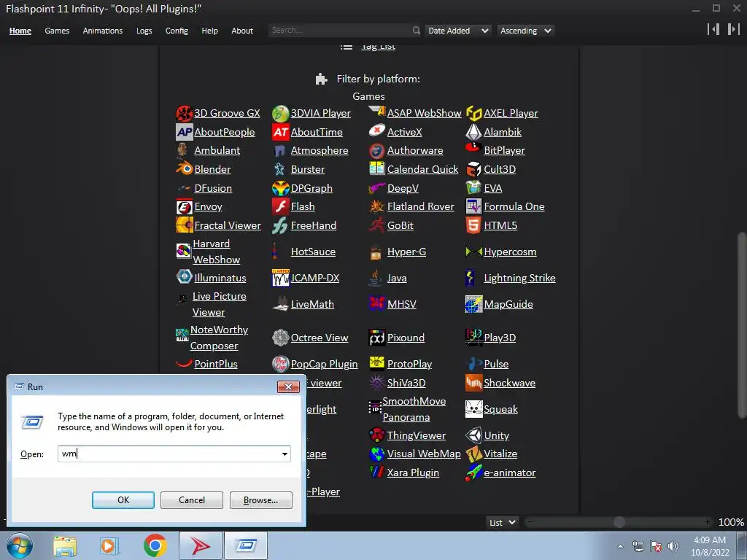Click the e-animator rocket icon
This screenshot has height=560, width=747.
(473, 472)
